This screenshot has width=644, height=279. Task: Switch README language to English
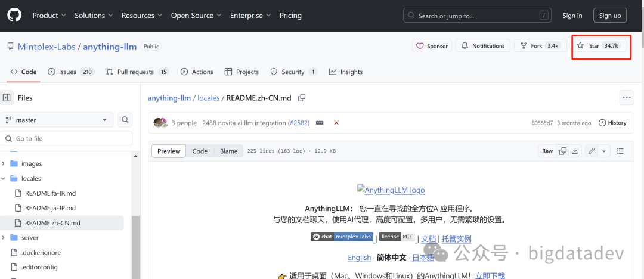360,258
